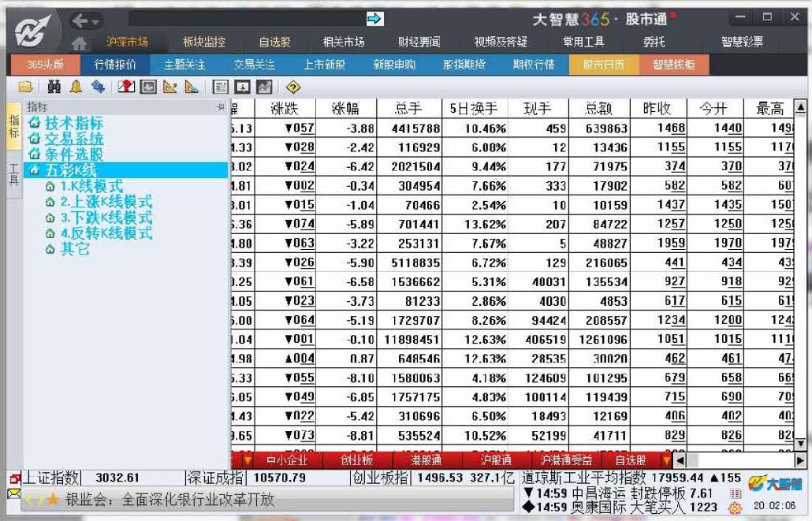The width and height of the screenshot is (812, 521).
Task: Show the 创业板 list tab
Action: click(x=357, y=460)
